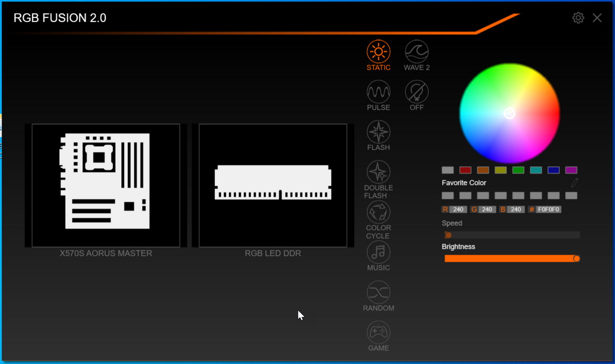Select the RGB LED DDR memory device
The width and height of the screenshot is (615, 364).
coord(273,185)
